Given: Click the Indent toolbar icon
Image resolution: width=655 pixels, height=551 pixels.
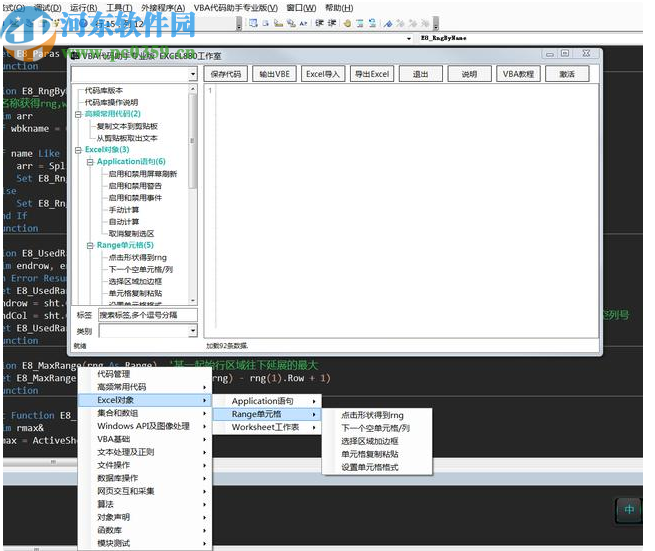Looking at the screenshot, I should point(320,23).
